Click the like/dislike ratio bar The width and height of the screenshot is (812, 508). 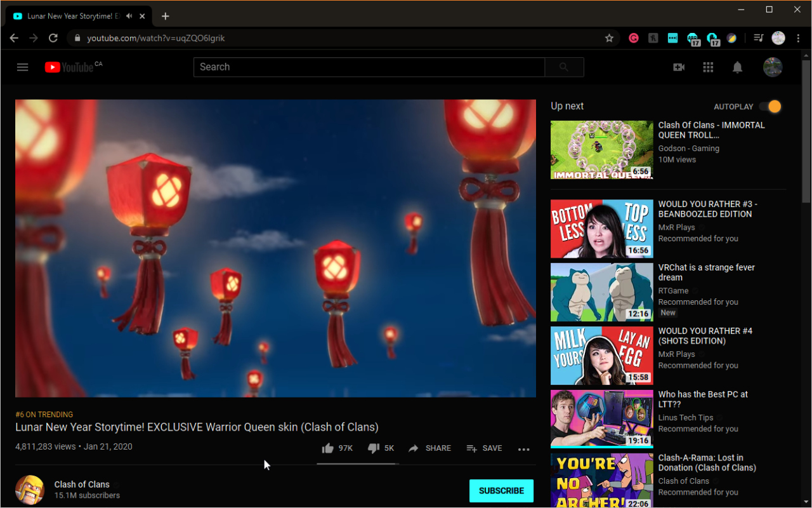pos(357,464)
